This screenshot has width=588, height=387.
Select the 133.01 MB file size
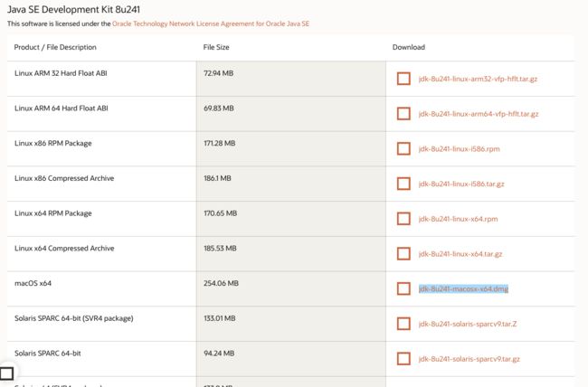[220, 318]
